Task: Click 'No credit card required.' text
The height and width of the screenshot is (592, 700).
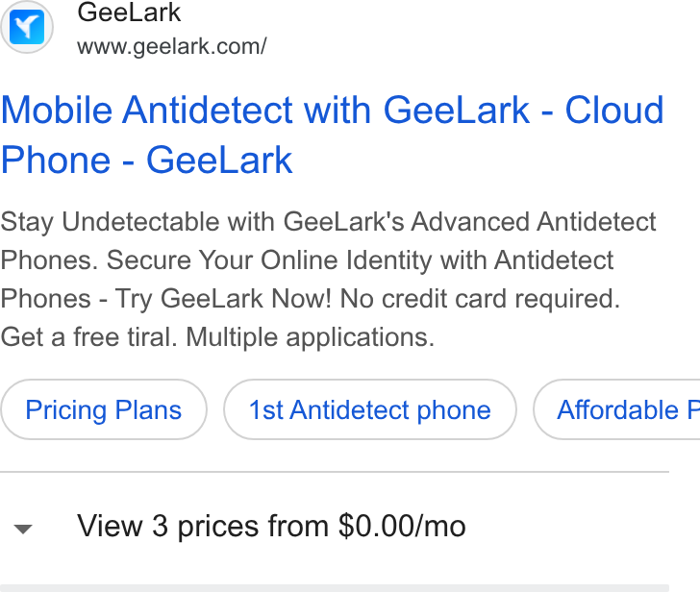Action: [481, 299]
